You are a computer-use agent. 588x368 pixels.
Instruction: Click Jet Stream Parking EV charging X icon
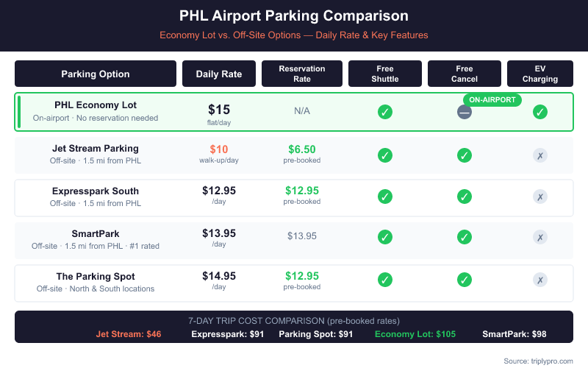[540, 155]
